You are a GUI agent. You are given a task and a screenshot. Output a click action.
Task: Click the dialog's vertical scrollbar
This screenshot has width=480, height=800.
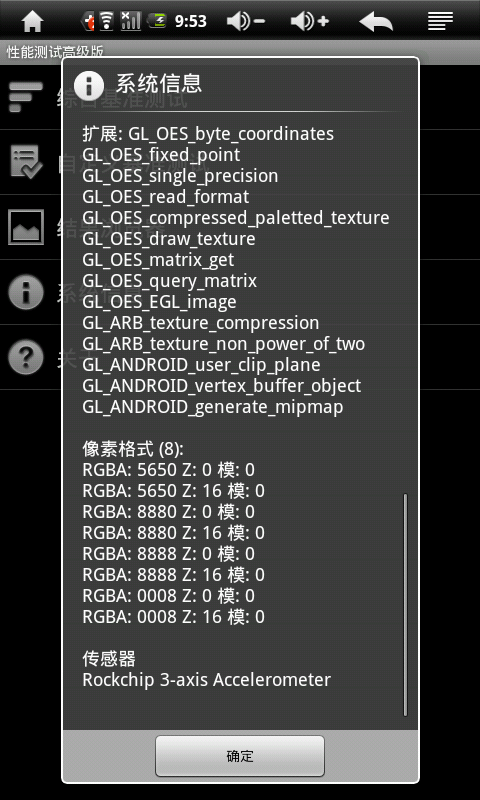point(406,604)
